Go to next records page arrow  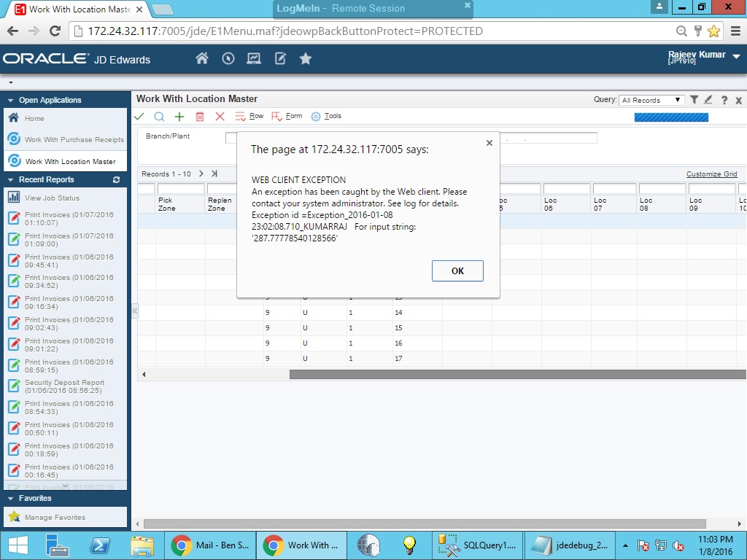(x=201, y=174)
